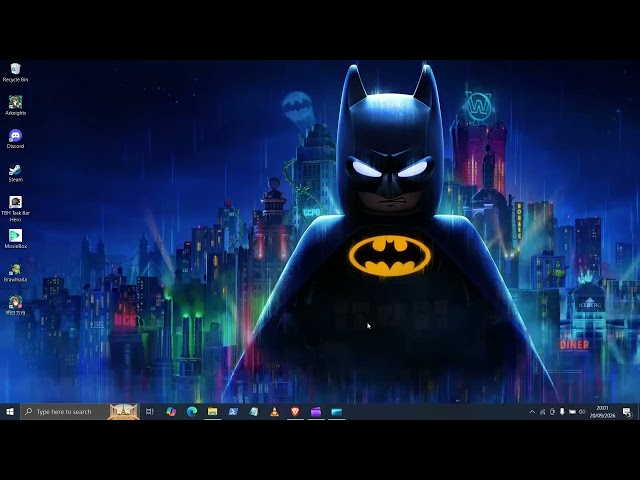This screenshot has width=640, height=480.
Task: Check the battery status tray icon
Action: 572,411
